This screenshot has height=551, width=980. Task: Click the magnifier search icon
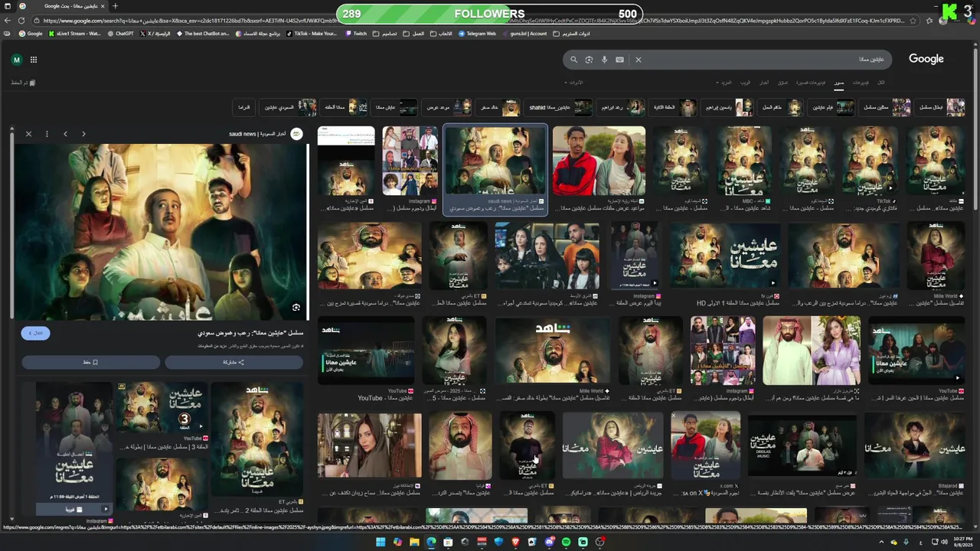tap(573, 59)
